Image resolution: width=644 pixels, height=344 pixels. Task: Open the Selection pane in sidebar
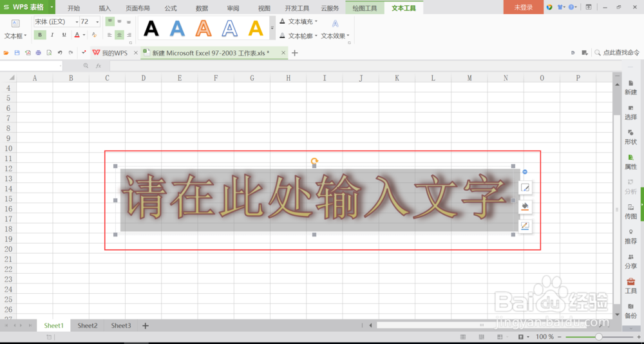pyautogui.click(x=631, y=112)
